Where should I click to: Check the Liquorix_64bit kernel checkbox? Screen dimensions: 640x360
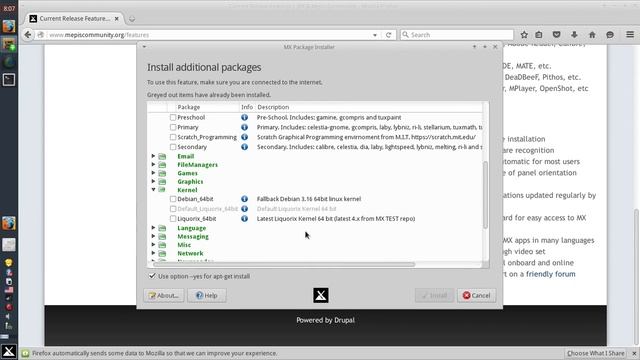[173, 219]
